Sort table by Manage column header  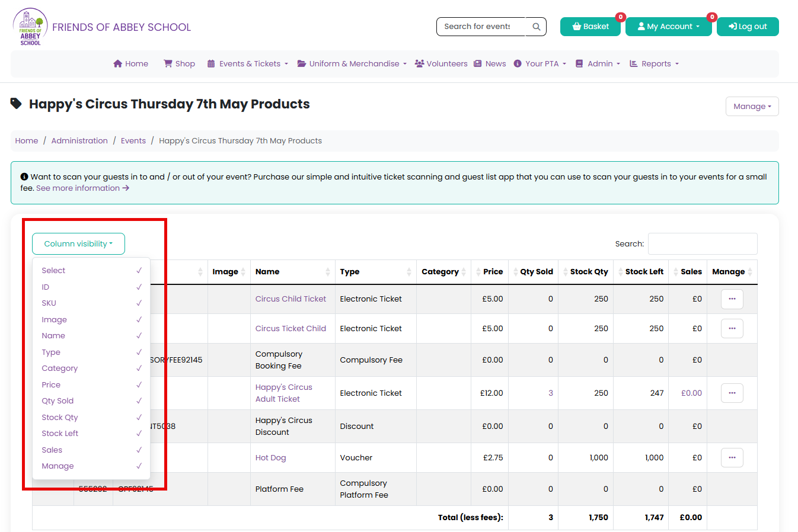[x=732, y=272]
